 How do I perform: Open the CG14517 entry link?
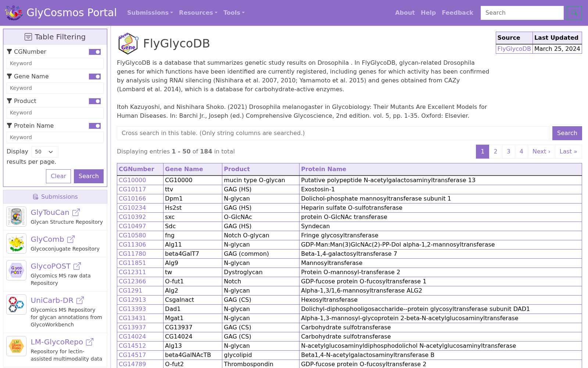point(132,355)
